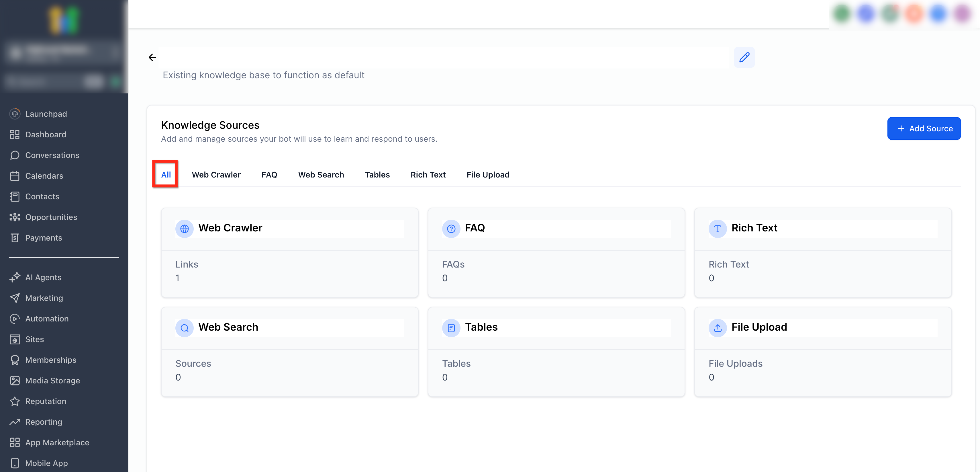The image size is (980, 472).
Task: Switch to the Web Crawler tab
Action: tap(216, 175)
